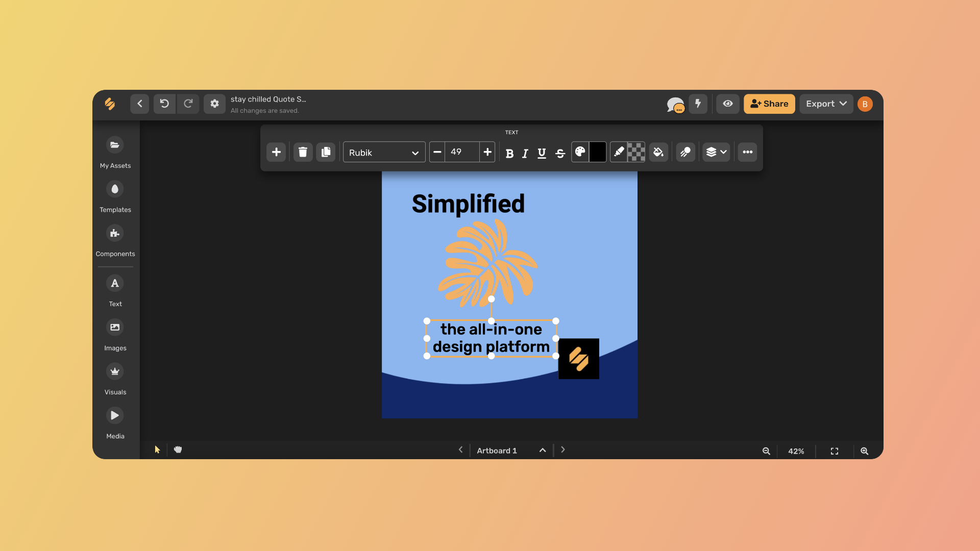Zoom out of the canvas
Screen dimensions: 980x551
point(766,451)
